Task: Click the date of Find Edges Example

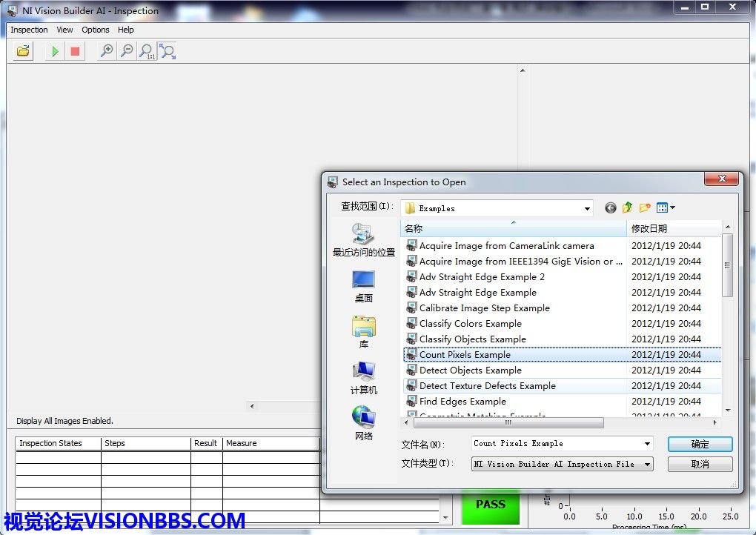Action: click(x=666, y=401)
